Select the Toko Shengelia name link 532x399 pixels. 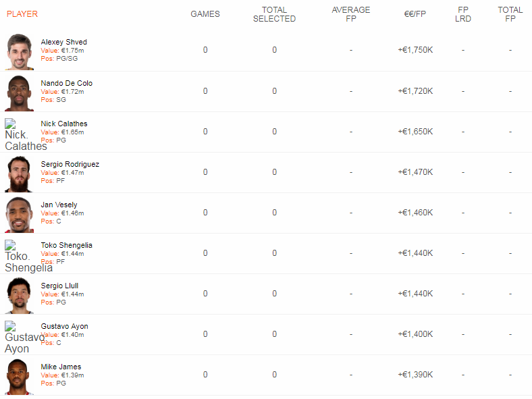(x=66, y=245)
